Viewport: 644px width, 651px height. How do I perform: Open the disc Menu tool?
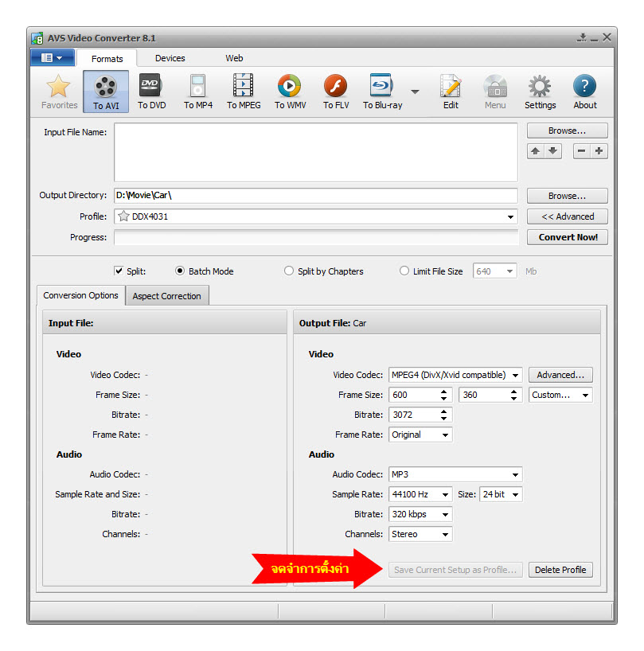pyautogui.click(x=495, y=91)
